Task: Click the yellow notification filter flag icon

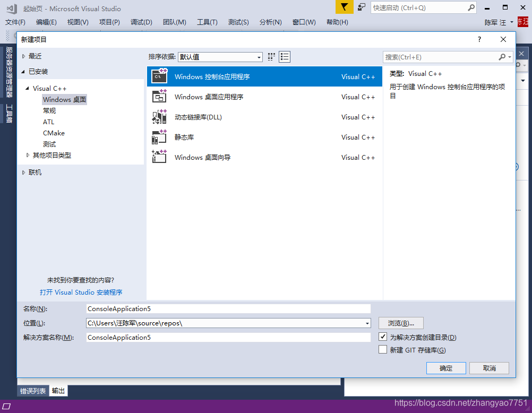Action: [x=345, y=7]
